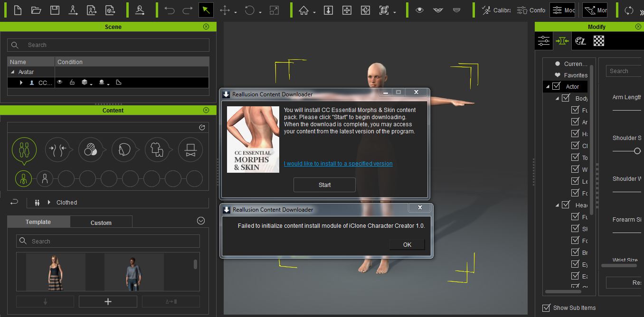Expand the round chevron beside Custom tab
The width and height of the screenshot is (644, 317).
[x=201, y=221]
